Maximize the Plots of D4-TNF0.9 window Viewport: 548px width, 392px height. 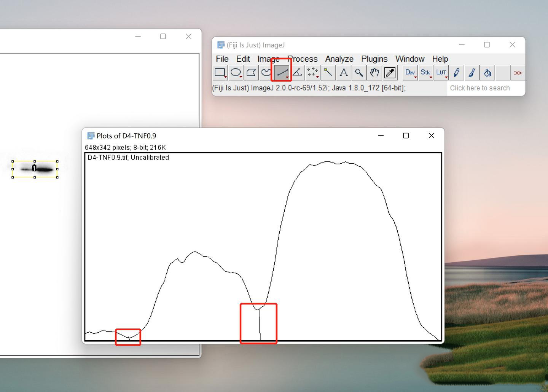click(x=406, y=136)
